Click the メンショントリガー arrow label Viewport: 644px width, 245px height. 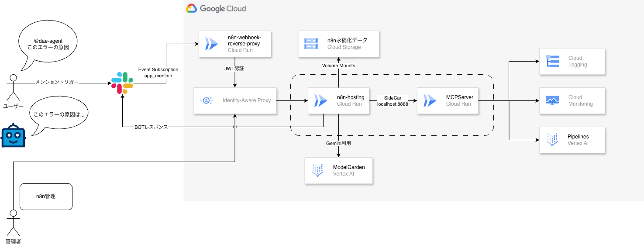coord(57,83)
